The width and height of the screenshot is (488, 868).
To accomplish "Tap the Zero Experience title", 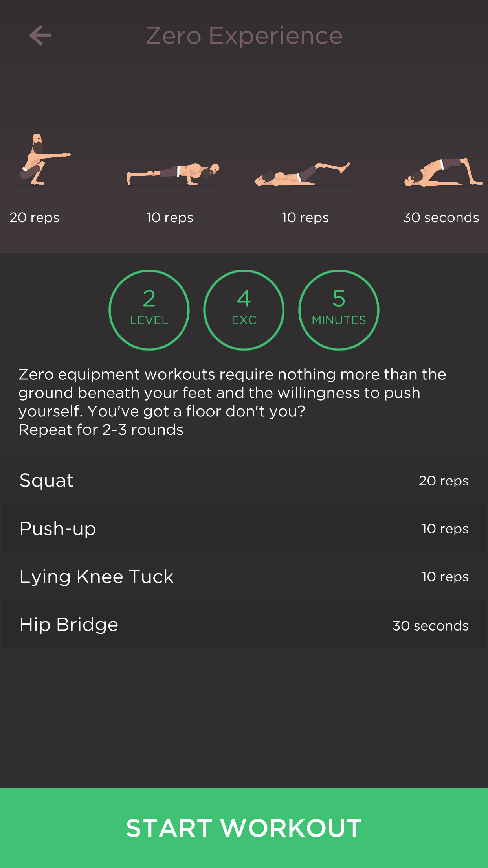I will point(244,36).
